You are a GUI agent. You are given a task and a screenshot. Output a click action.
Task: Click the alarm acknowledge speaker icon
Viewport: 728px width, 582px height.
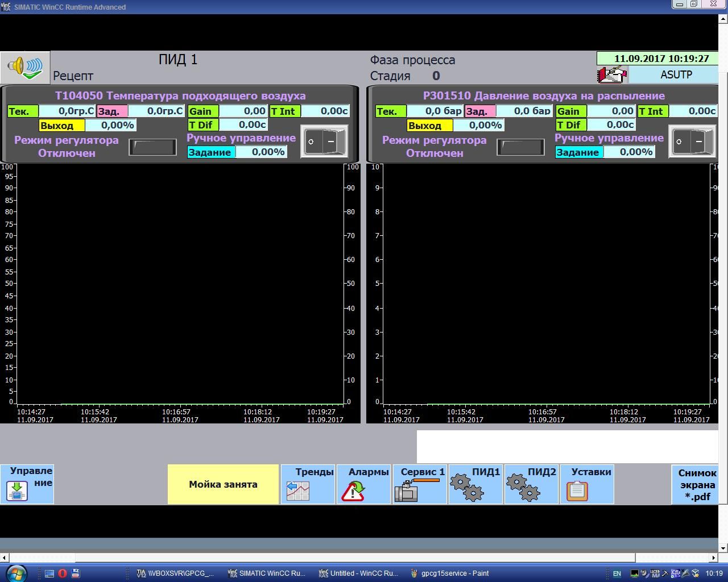(x=25, y=67)
